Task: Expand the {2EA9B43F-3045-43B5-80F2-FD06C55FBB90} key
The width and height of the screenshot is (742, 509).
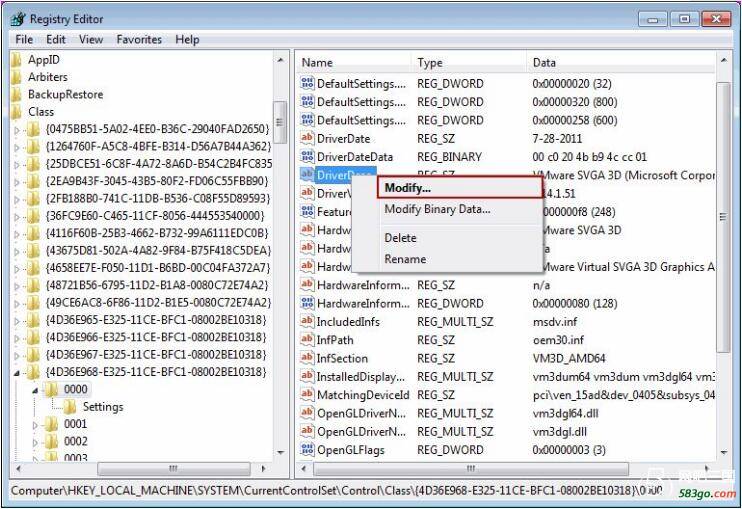Action: tap(17, 182)
